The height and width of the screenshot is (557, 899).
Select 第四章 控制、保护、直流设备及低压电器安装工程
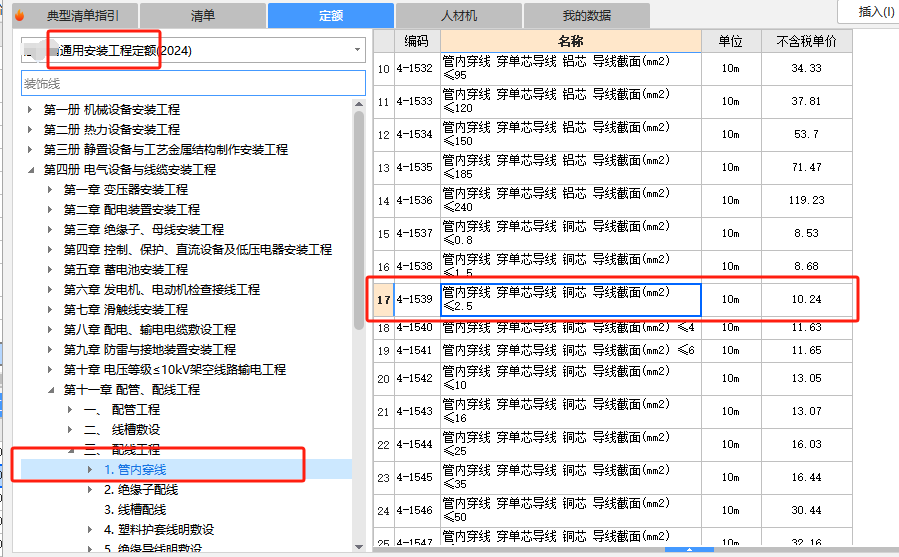point(197,250)
